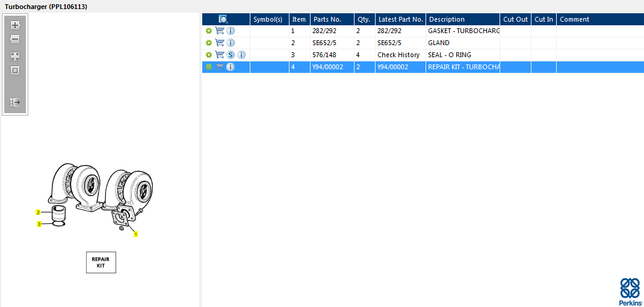Image resolution: width=644 pixels, height=307 pixels.
Task: Sort by Symbol(s) column header
Action: pos(270,19)
